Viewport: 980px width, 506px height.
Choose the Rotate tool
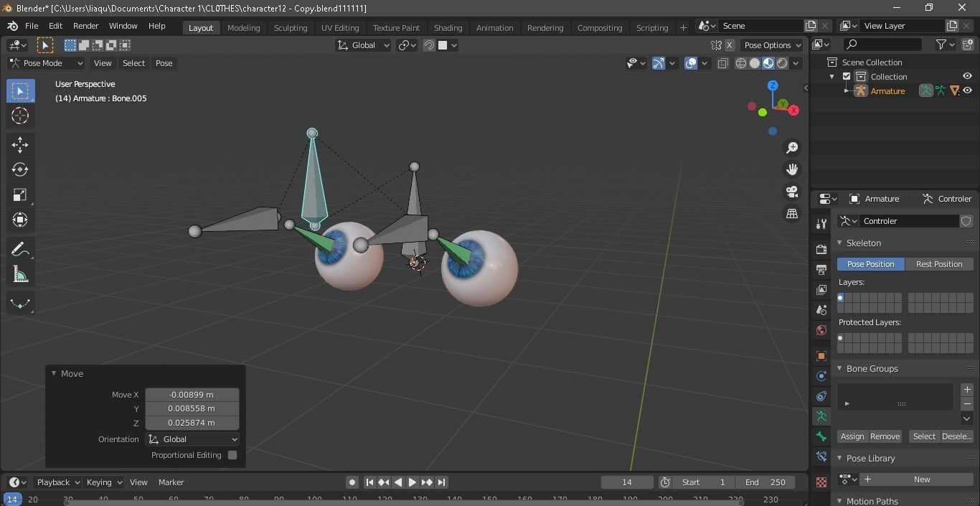tap(20, 169)
